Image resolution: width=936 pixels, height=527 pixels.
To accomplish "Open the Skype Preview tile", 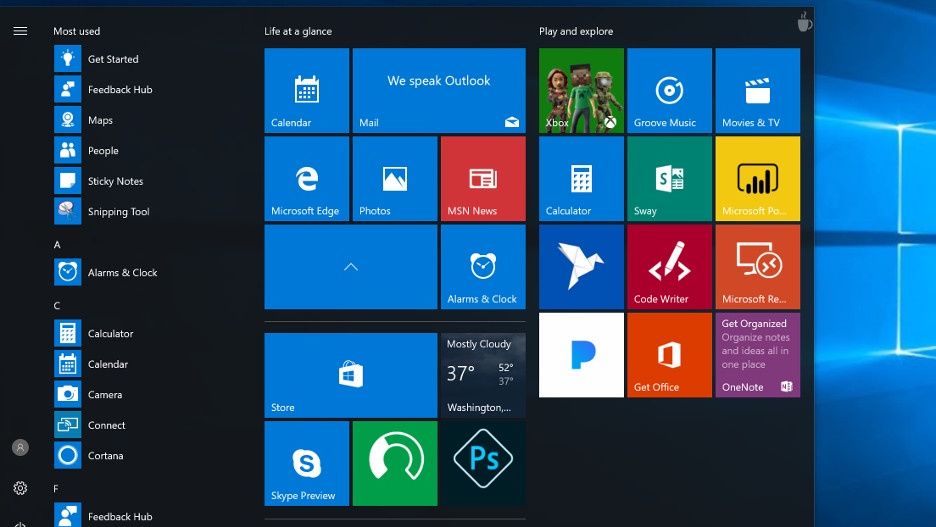I will [307, 463].
